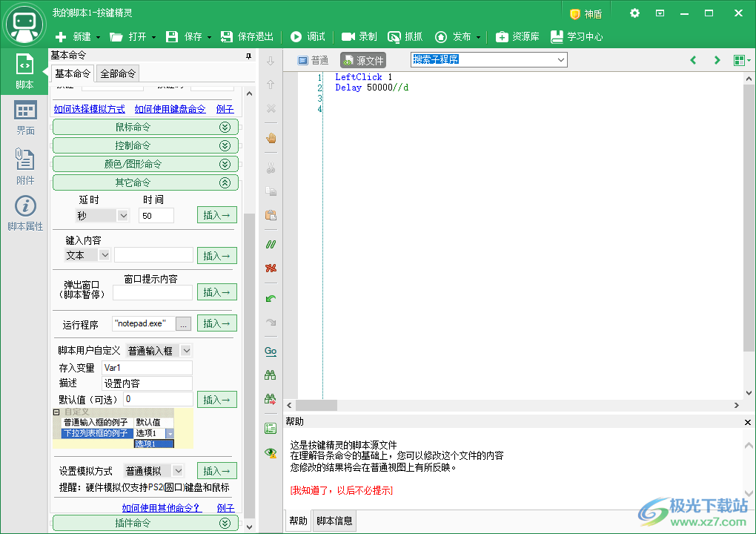Switch to the 脚本信息 bottom tab

[x=334, y=521]
